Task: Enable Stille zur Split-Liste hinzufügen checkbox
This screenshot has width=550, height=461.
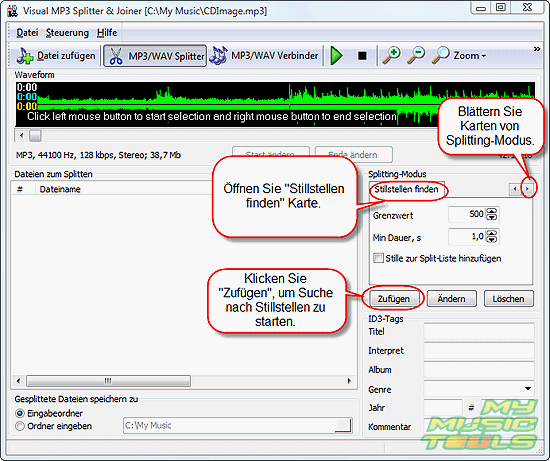Action: point(378,258)
